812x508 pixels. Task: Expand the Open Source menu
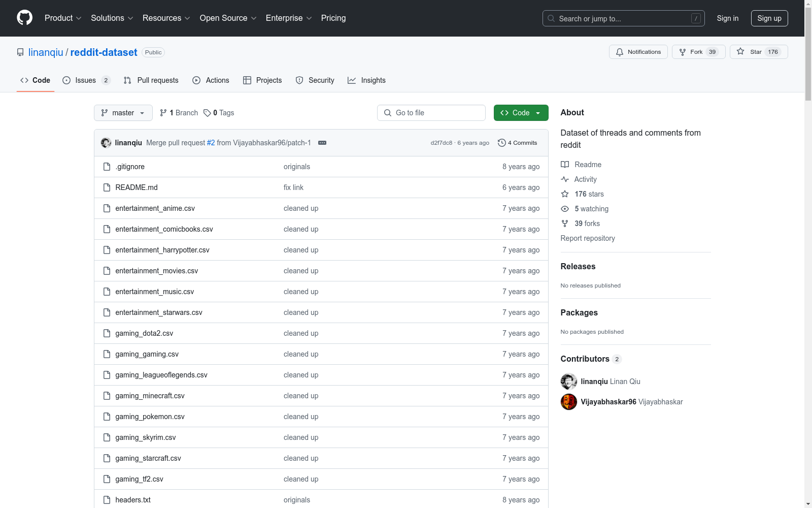pos(228,18)
